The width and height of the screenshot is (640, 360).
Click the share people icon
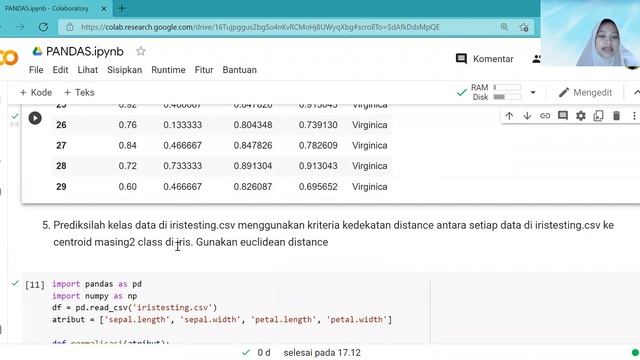tap(536, 59)
